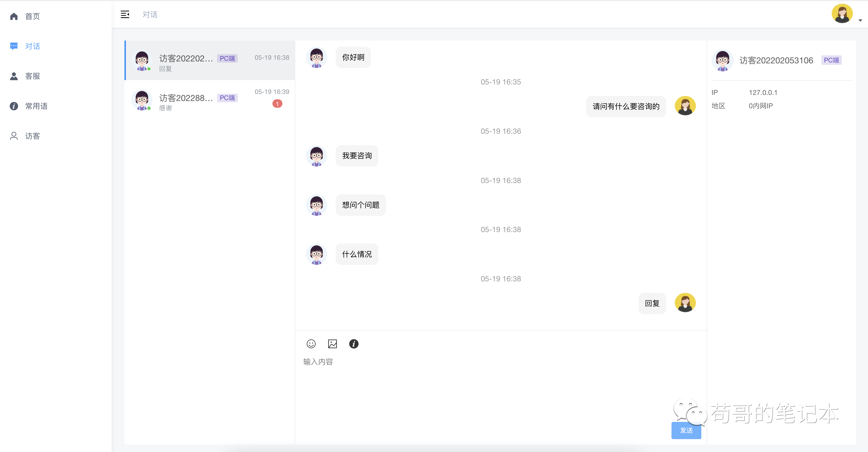Image resolution: width=868 pixels, height=452 pixels.
Task: Click the image upload icon
Action: [x=332, y=343]
